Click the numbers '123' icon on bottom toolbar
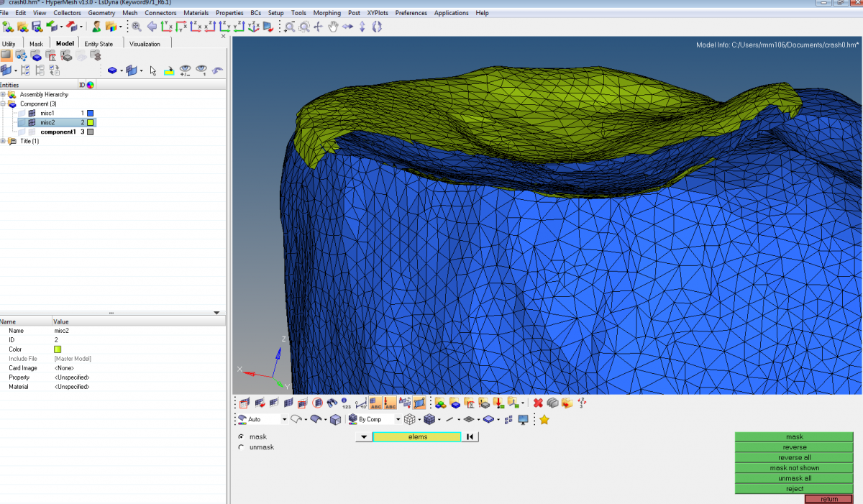The height and width of the screenshot is (504, 863). 344,403
